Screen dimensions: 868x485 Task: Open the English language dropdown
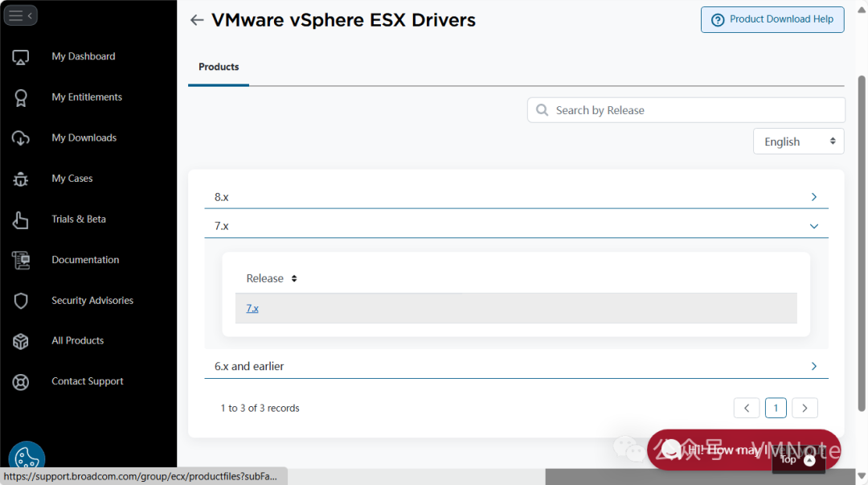tap(798, 142)
